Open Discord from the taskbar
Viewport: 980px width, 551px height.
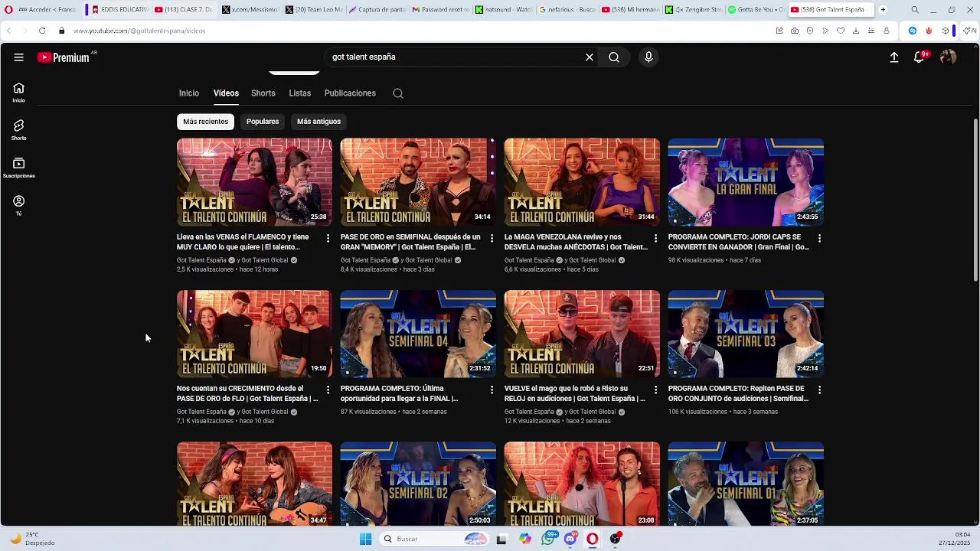[570, 539]
